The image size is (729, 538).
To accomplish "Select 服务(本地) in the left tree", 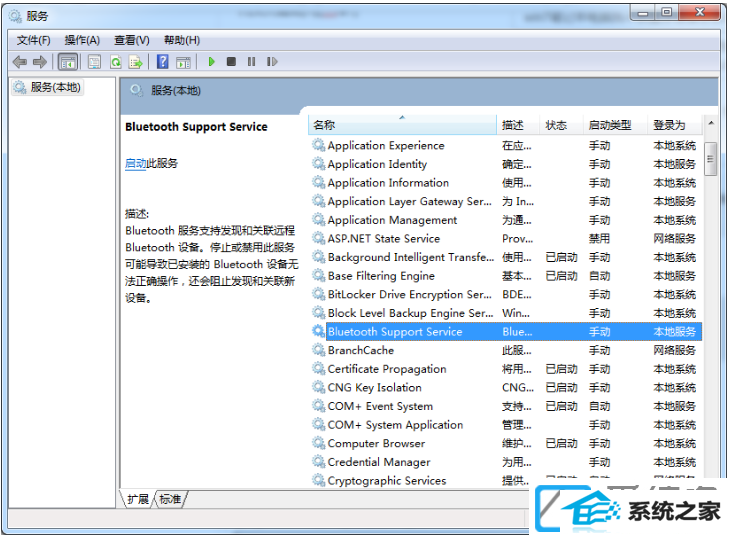I will click(x=47, y=87).
